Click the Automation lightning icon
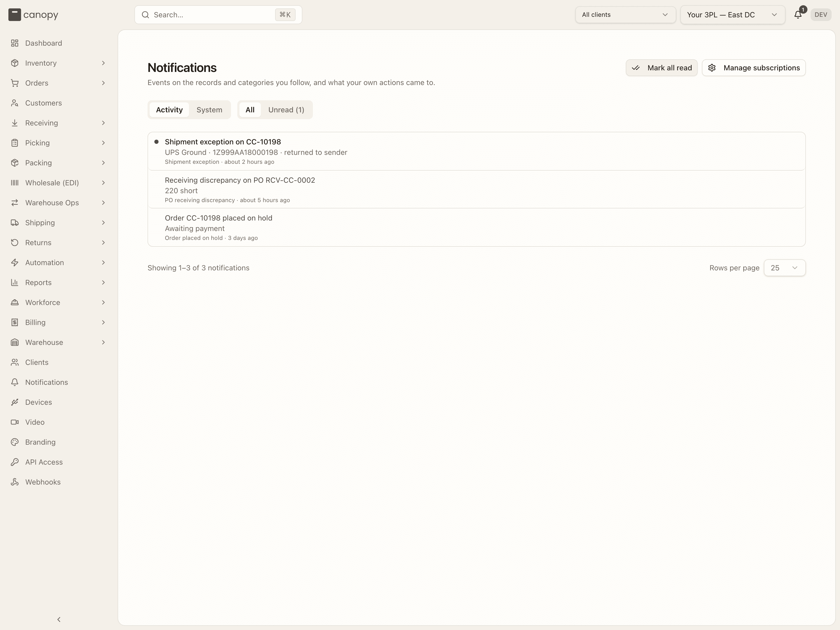 (15, 262)
